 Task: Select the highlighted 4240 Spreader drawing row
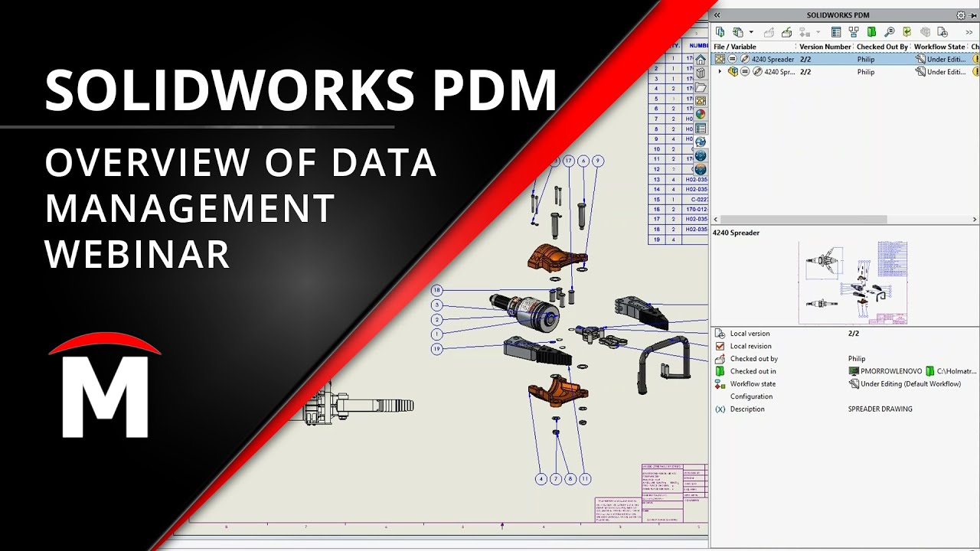845,59
